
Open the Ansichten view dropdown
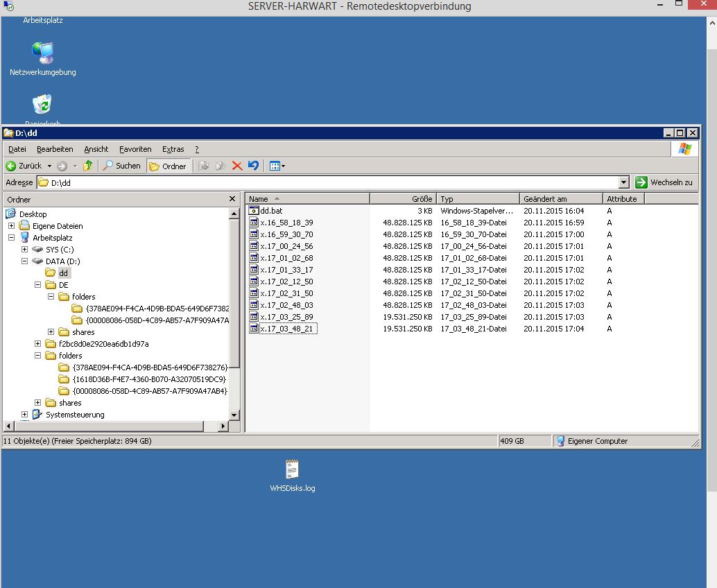[277, 166]
